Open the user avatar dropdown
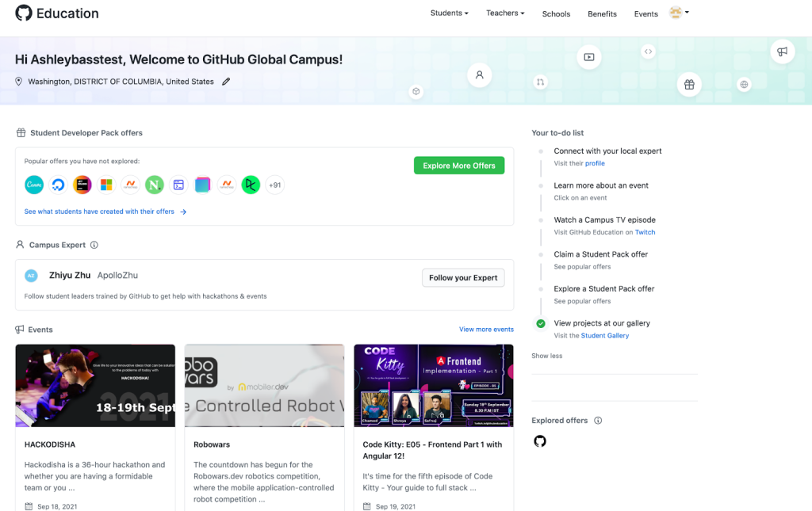Image resolution: width=812 pixels, height=511 pixels. point(679,13)
